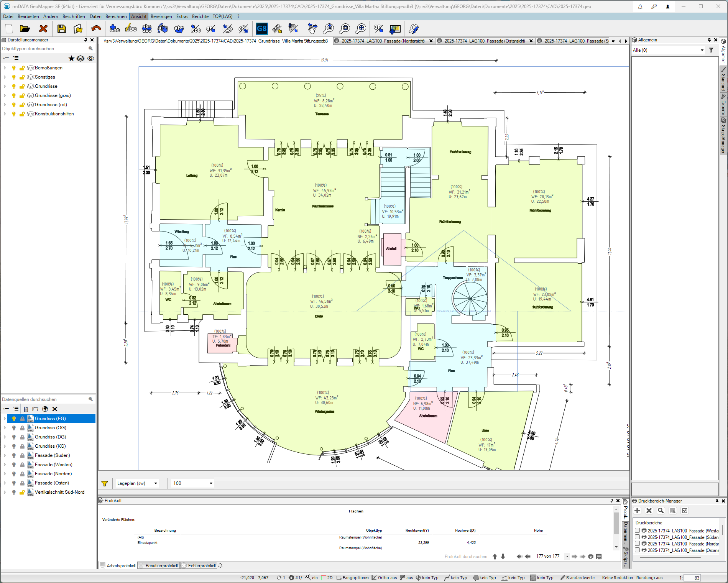Click the save protocol icon
728x583 pixels.
(599, 557)
